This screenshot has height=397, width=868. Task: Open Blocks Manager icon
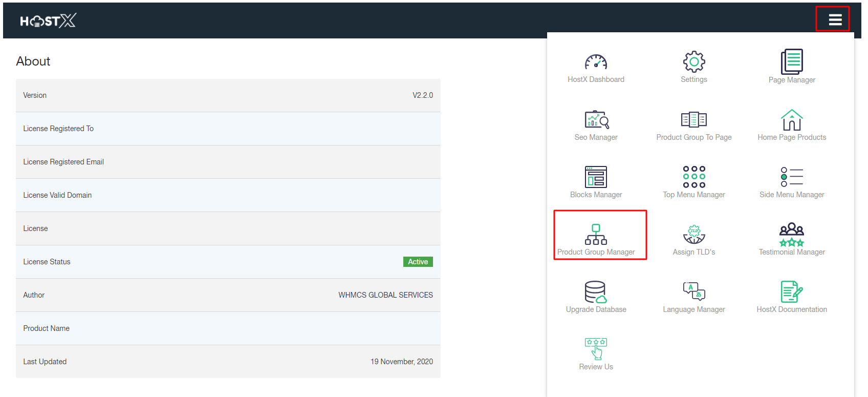point(596,177)
